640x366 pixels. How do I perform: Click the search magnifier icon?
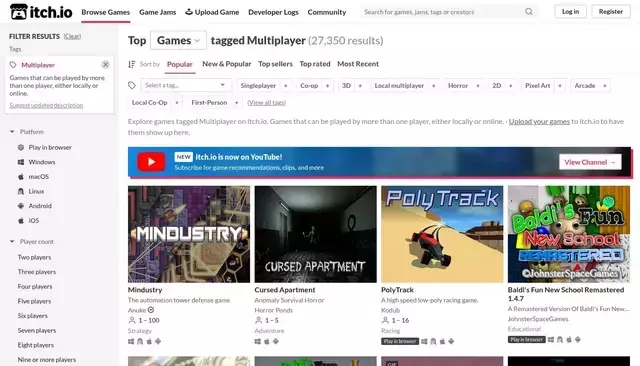(529, 12)
